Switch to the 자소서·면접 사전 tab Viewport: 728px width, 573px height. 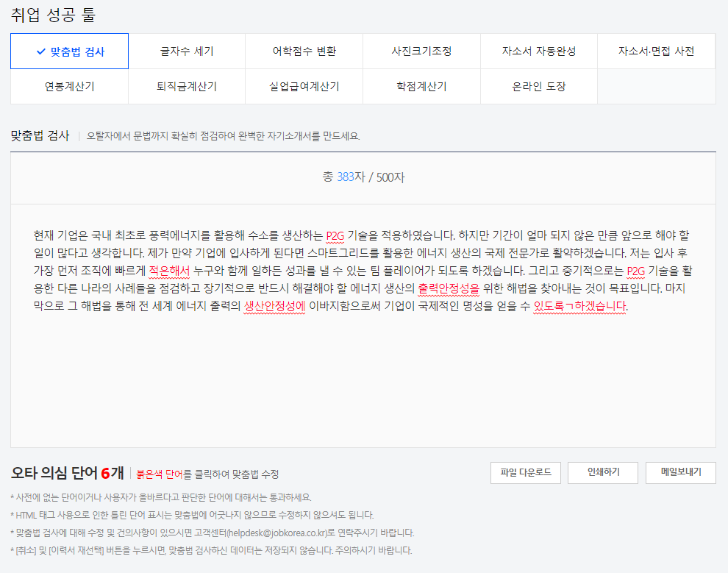pos(656,51)
